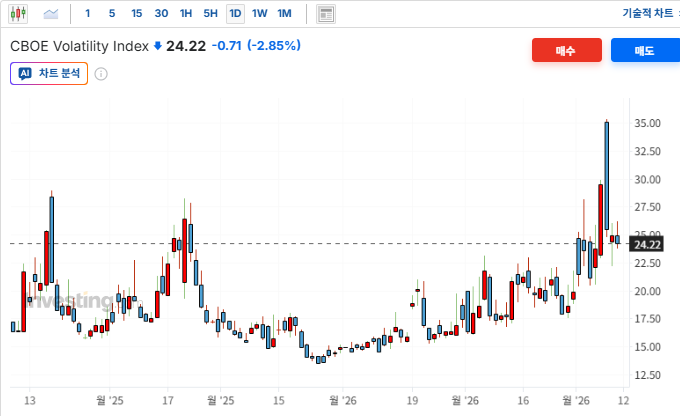Click the 30.00 price axis label
The width and height of the screenshot is (680, 416).
point(647,180)
